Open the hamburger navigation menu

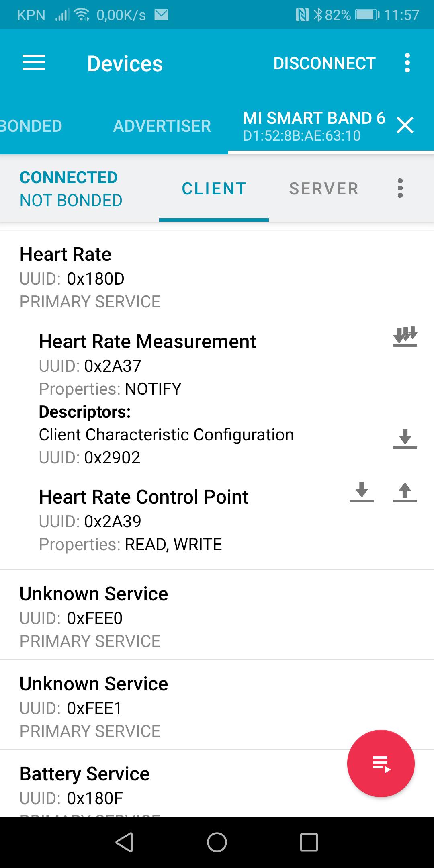pos(34,63)
